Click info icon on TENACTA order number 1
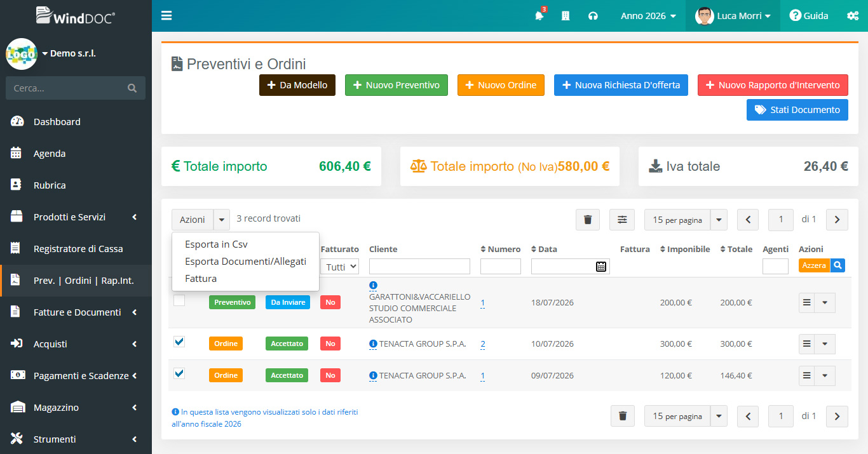The image size is (868, 454). point(373,376)
